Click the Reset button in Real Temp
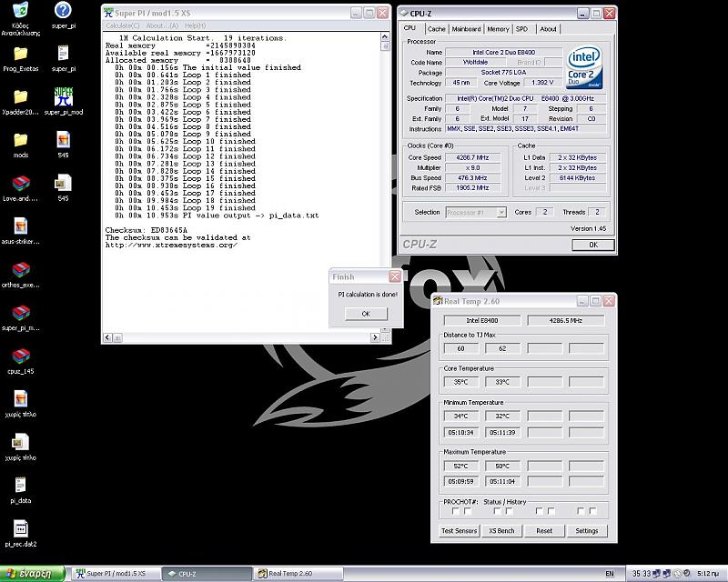This screenshot has width=728, height=582. [544, 530]
